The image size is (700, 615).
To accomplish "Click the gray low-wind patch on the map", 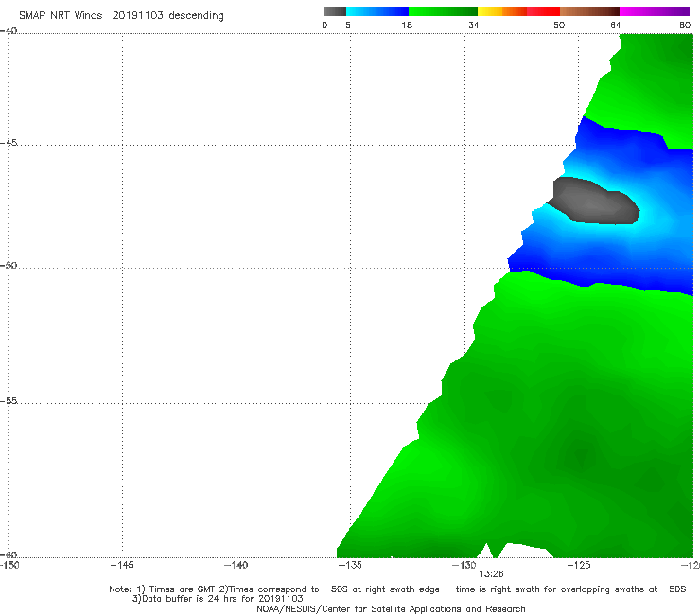I will tap(594, 202).
